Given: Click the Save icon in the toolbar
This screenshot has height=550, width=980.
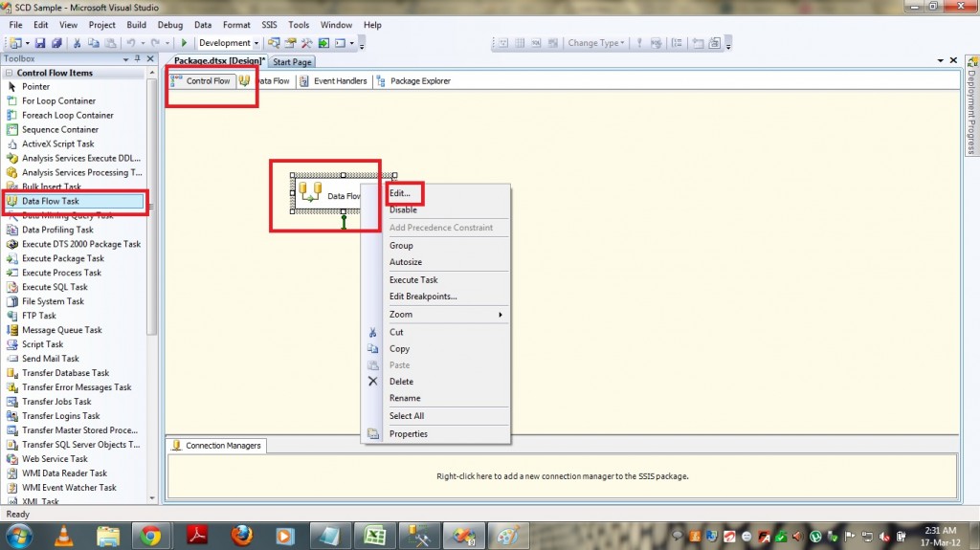Looking at the screenshot, I should (x=41, y=43).
